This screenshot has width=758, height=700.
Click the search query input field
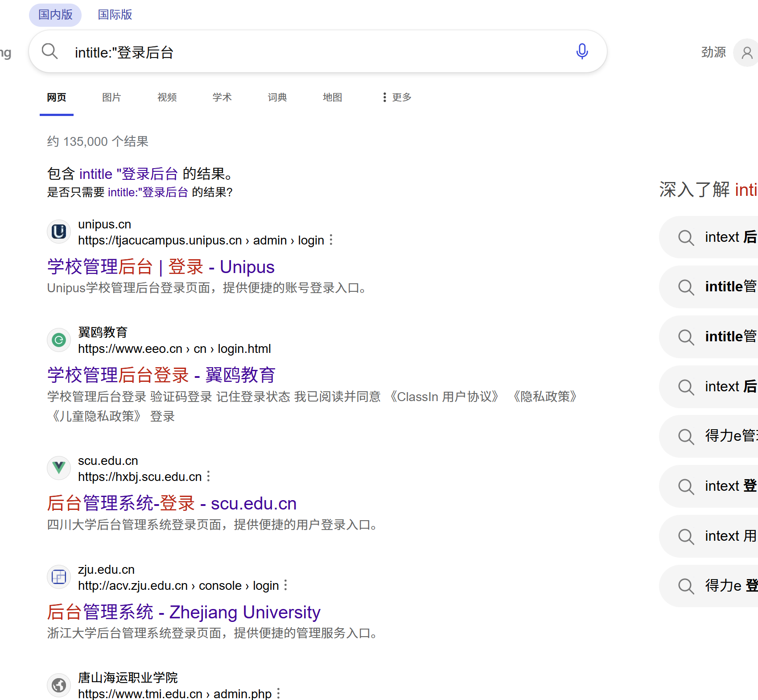[317, 52]
